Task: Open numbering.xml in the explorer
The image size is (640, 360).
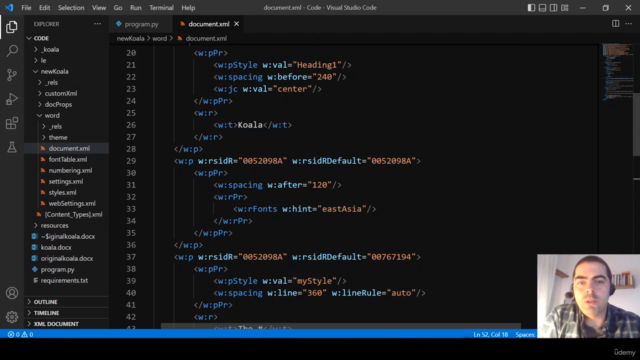Action: [x=70, y=171]
